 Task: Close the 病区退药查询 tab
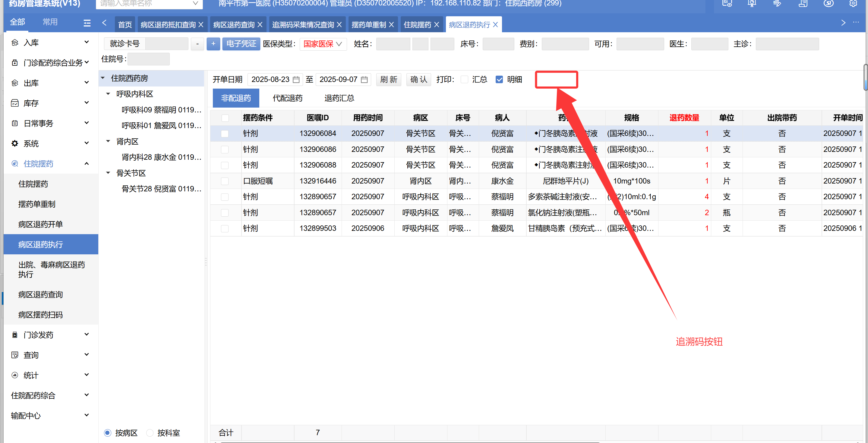point(260,25)
